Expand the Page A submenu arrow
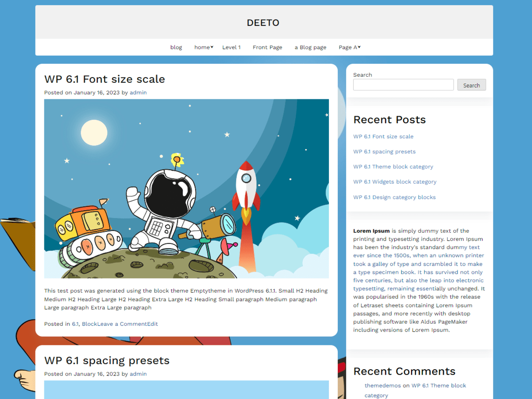Image resolution: width=532 pixels, height=399 pixels. [x=359, y=47]
